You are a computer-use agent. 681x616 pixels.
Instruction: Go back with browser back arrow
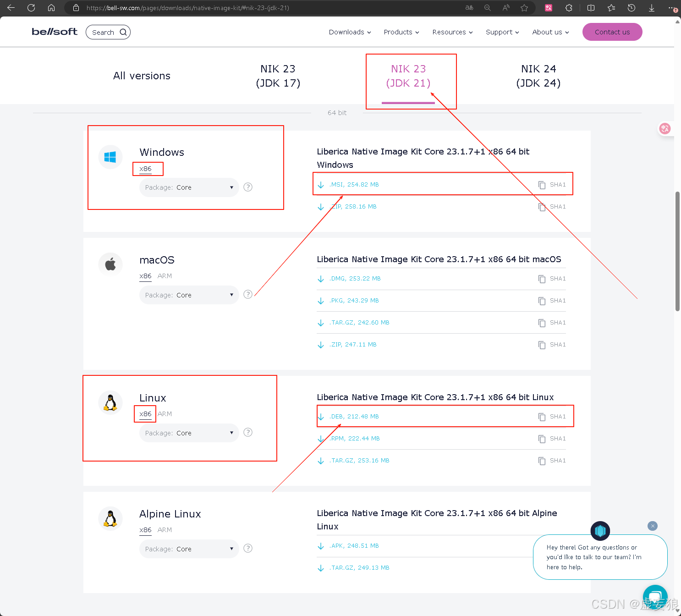click(x=11, y=8)
